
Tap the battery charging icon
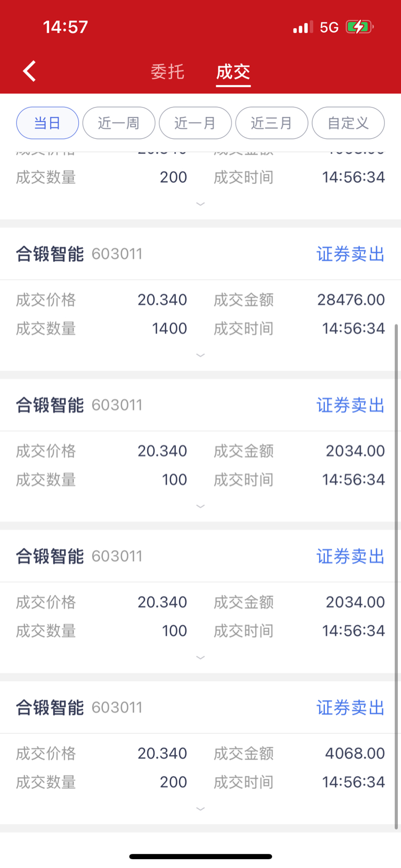pyautogui.click(x=360, y=27)
